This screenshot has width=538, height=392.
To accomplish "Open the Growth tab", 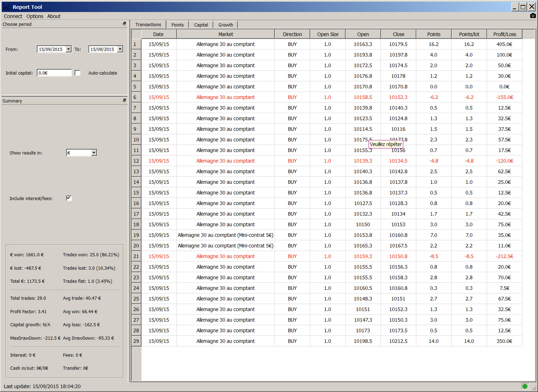I will pos(226,25).
